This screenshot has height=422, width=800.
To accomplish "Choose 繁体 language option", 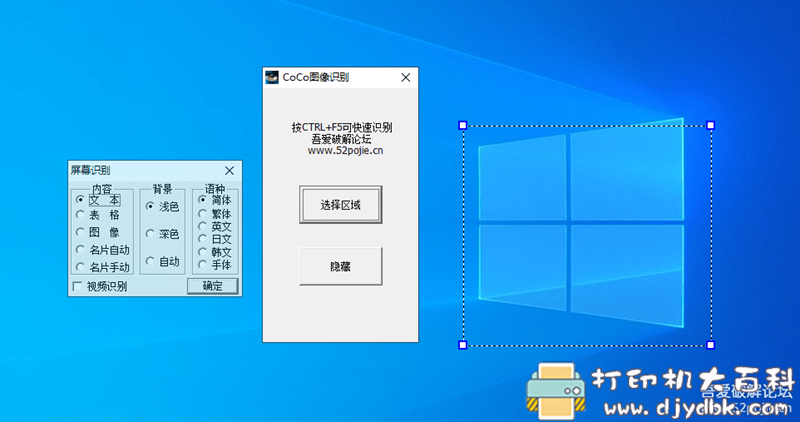I will [x=203, y=213].
